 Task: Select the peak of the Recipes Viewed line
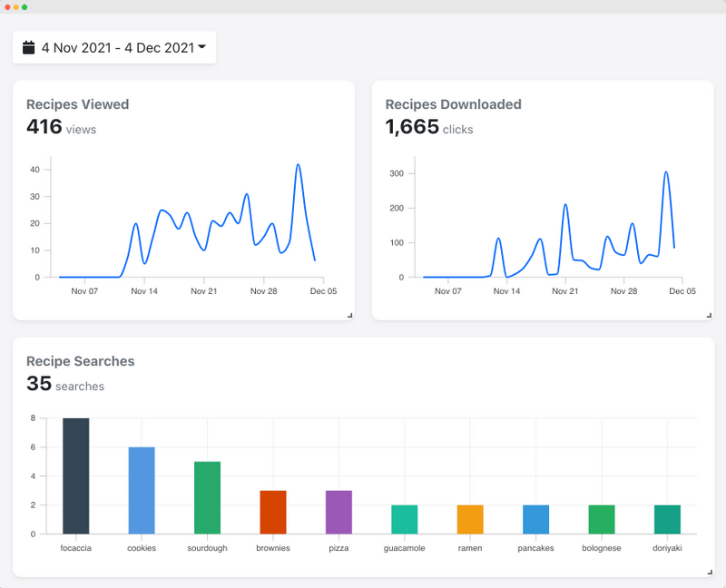(x=299, y=163)
